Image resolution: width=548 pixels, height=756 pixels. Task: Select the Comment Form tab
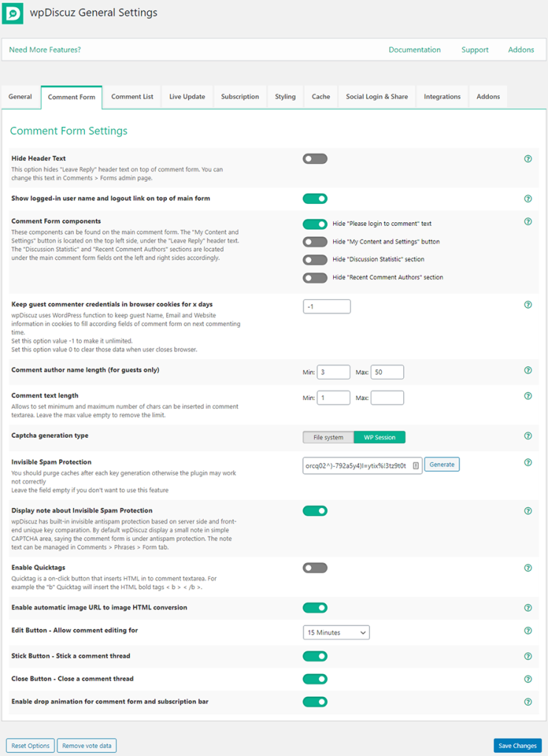coord(72,97)
